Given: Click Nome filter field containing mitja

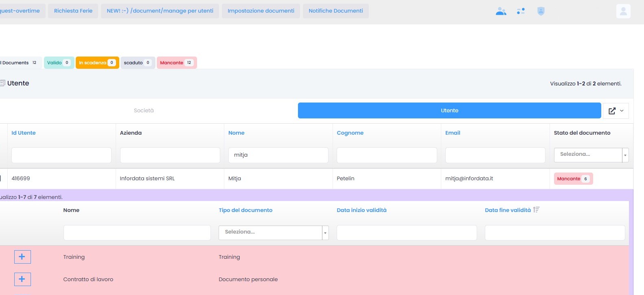Looking at the screenshot, I should click(278, 155).
